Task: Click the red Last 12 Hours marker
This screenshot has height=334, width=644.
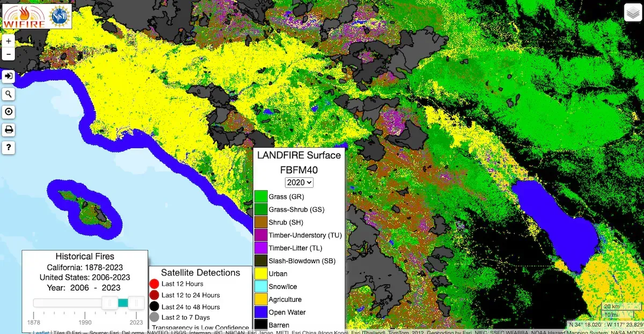Action: pos(154,284)
